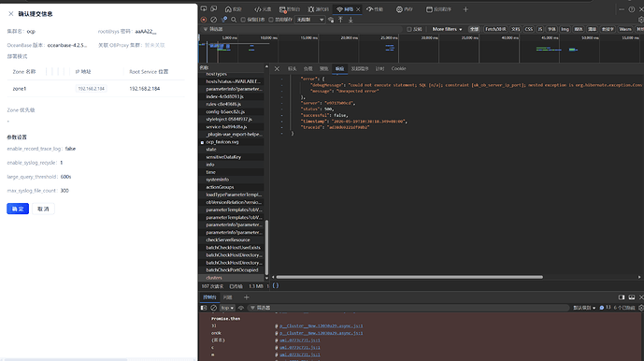The image size is (644, 361).
Task: Select the batchCheckPortOccupied request
Action: coord(232,270)
